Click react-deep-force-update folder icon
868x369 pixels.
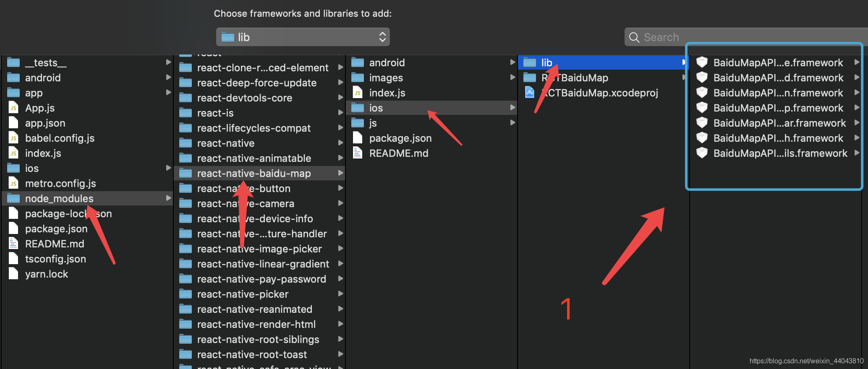point(186,83)
